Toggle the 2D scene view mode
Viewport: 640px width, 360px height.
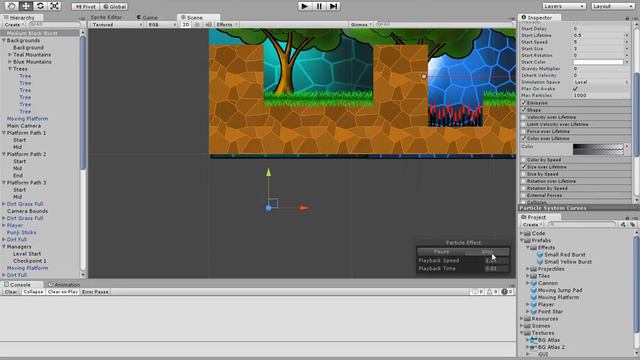[x=186, y=24]
